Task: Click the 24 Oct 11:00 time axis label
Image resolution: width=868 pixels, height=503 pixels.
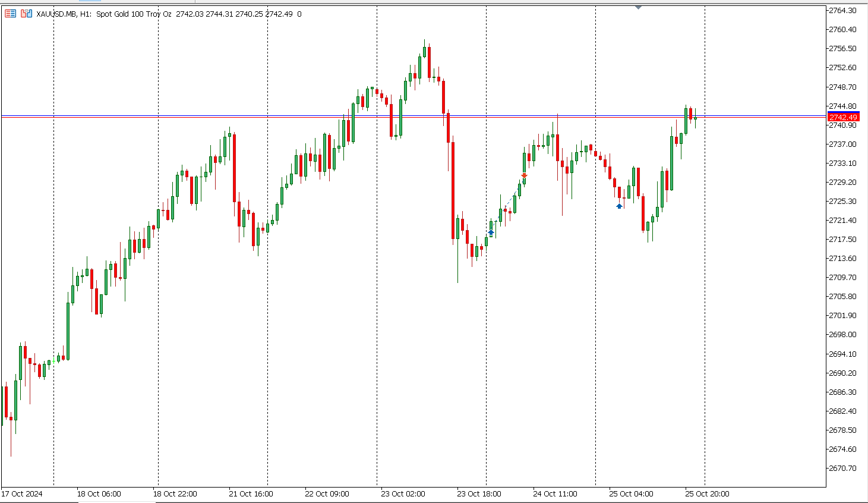Action: pyautogui.click(x=555, y=493)
